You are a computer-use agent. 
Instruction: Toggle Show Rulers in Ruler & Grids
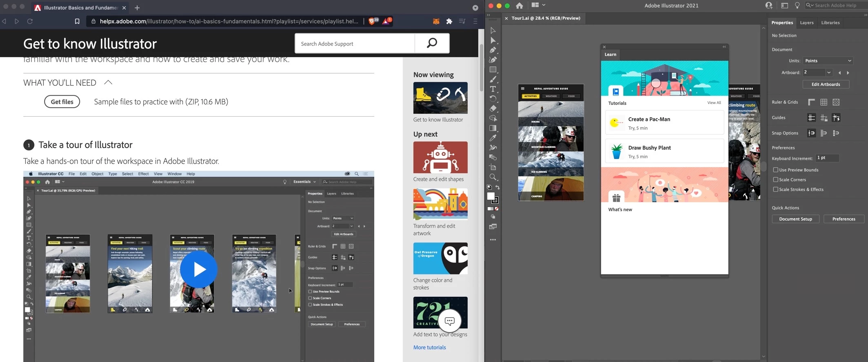click(811, 102)
